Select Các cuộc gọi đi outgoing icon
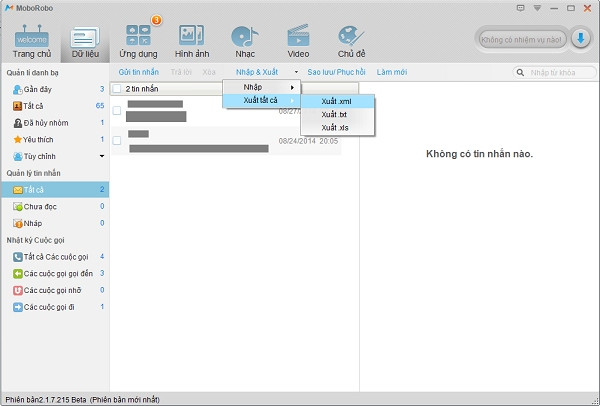Viewport: 600px width, 406px height. 18,307
